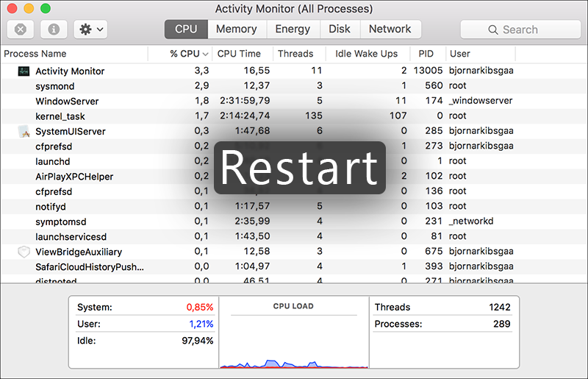Viewport: 588px width, 379px height.
Task: Switch to the Disk tab
Action: click(x=340, y=29)
